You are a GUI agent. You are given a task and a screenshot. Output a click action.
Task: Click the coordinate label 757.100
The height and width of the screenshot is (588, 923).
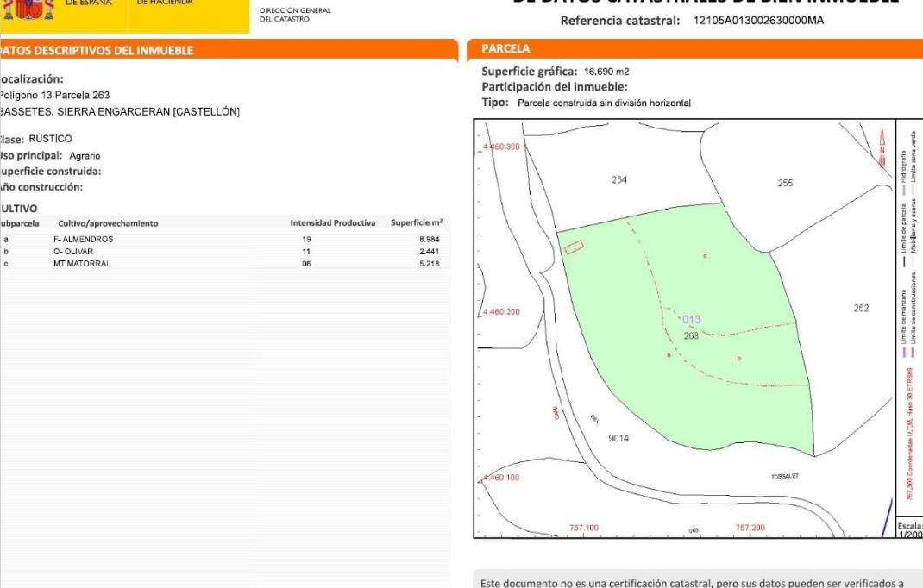pyautogui.click(x=584, y=528)
